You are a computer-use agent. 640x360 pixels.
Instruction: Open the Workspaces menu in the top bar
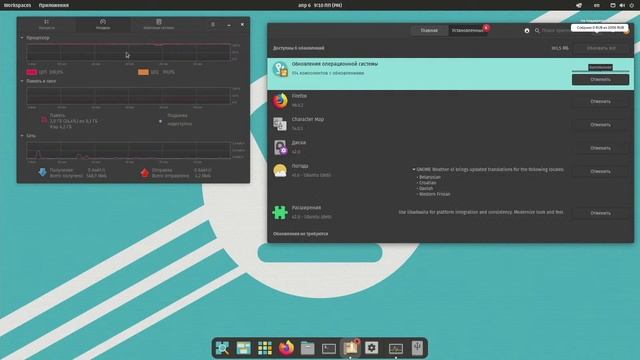click(18, 5)
